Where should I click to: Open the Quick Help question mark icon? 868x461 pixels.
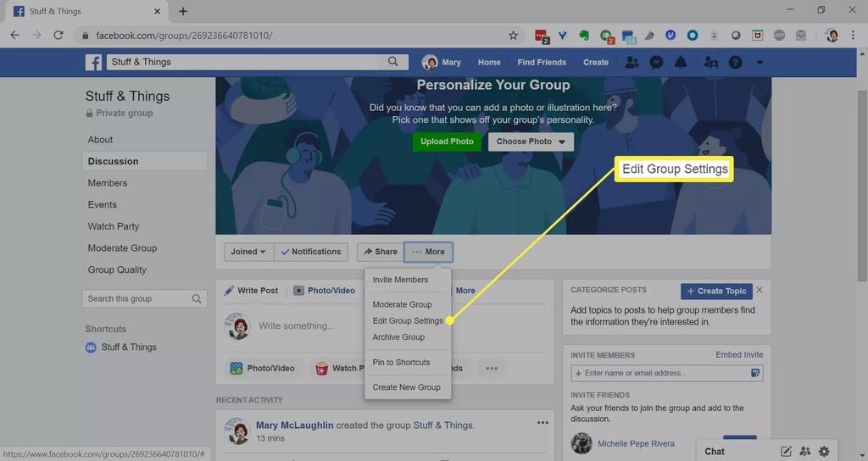[x=735, y=62]
